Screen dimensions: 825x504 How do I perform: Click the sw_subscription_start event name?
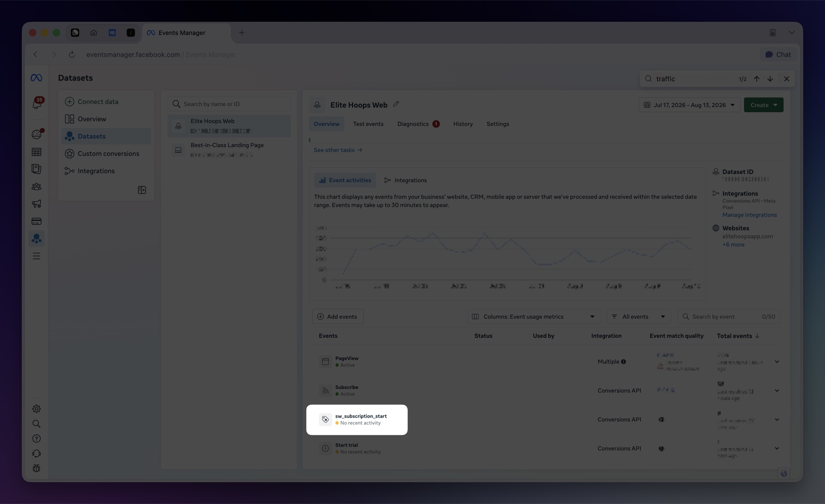[361, 416]
